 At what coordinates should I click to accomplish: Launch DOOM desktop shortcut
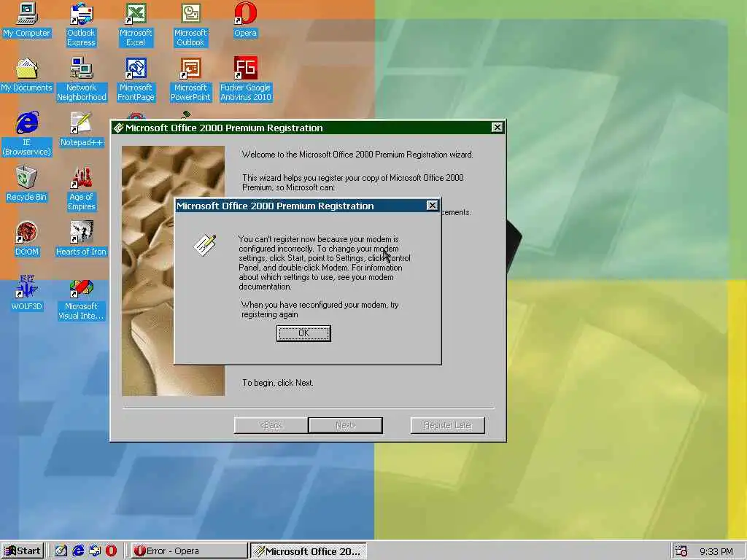[x=27, y=238]
